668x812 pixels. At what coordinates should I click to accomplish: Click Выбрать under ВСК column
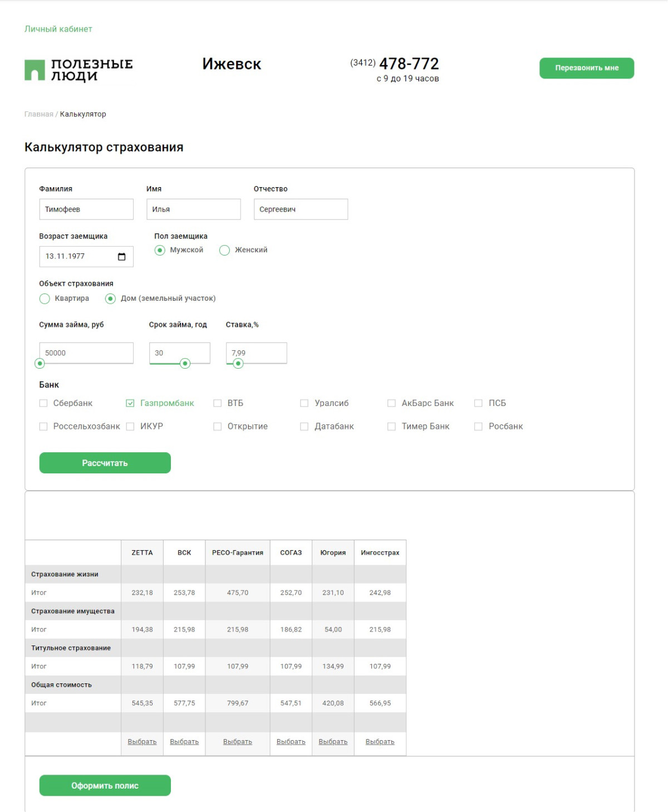pyautogui.click(x=184, y=742)
